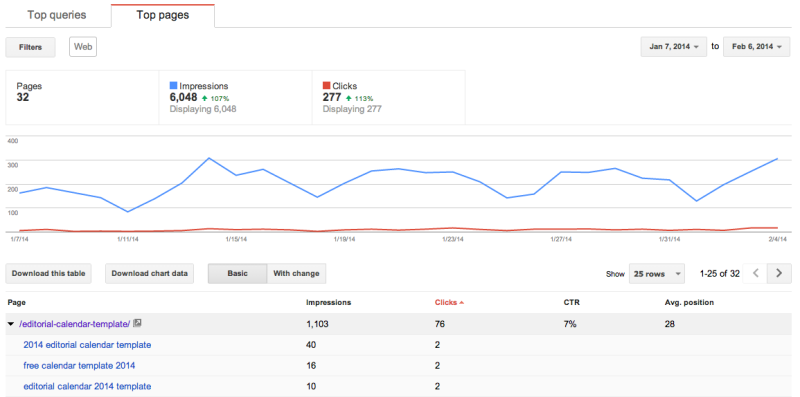Image resolution: width=800 pixels, height=397 pixels.
Task: Click the red Clicks legend swatch
Action: [327, 86]
